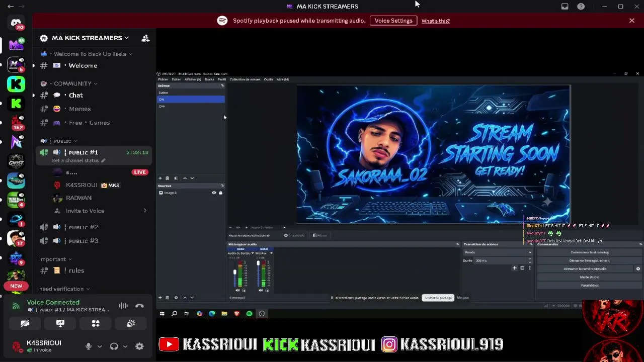The width and height of the screenshot is (644, 362).
Task: Open the What's this? link
Action: pos(436,21)
